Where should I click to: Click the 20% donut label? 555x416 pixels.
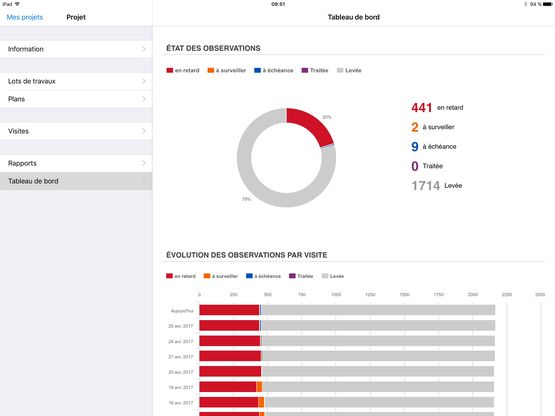(327, 117)
